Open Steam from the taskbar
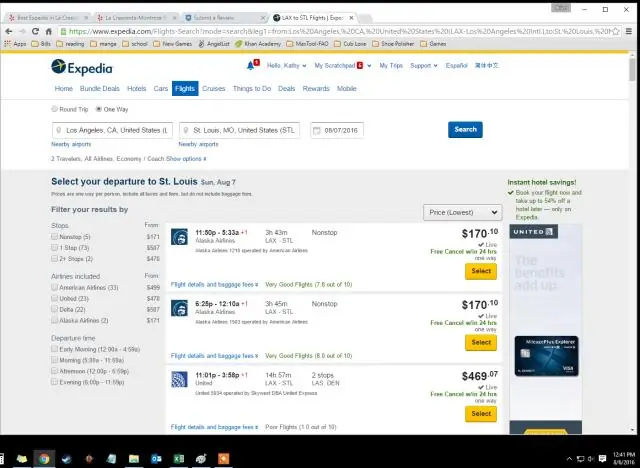Screen dimensions: 640x468 [67, 459]
